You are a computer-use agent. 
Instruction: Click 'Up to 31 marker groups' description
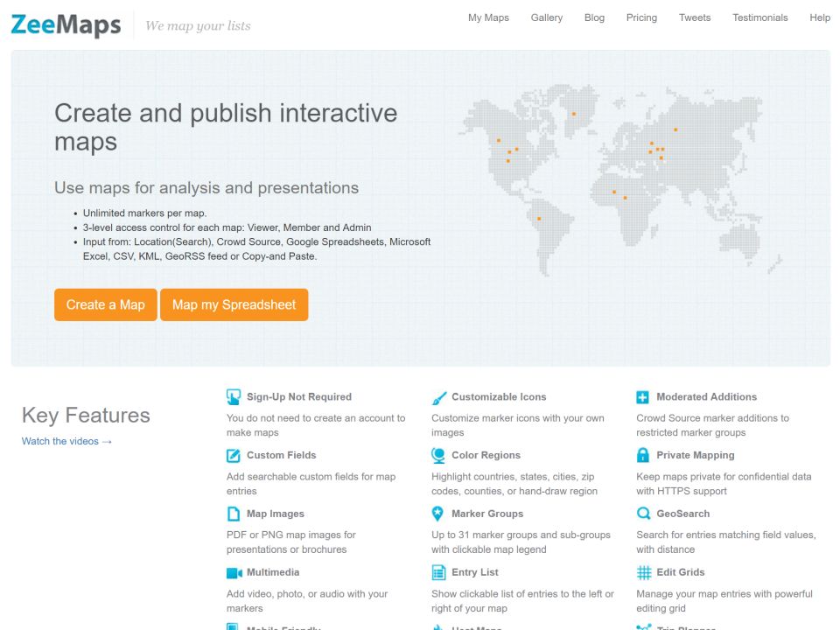(521, 542)
